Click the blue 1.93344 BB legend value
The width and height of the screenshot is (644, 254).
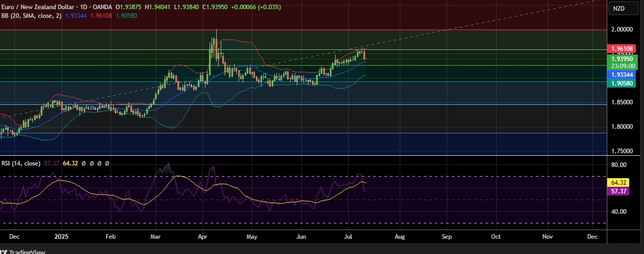76,16
